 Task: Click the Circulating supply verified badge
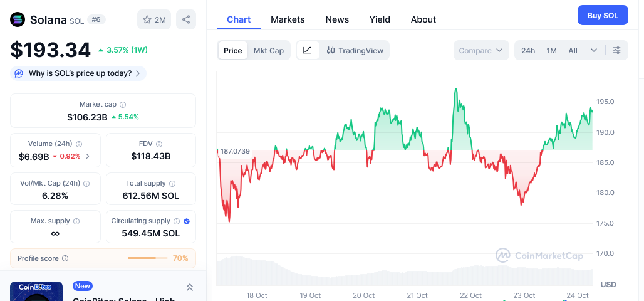[187, 221]
